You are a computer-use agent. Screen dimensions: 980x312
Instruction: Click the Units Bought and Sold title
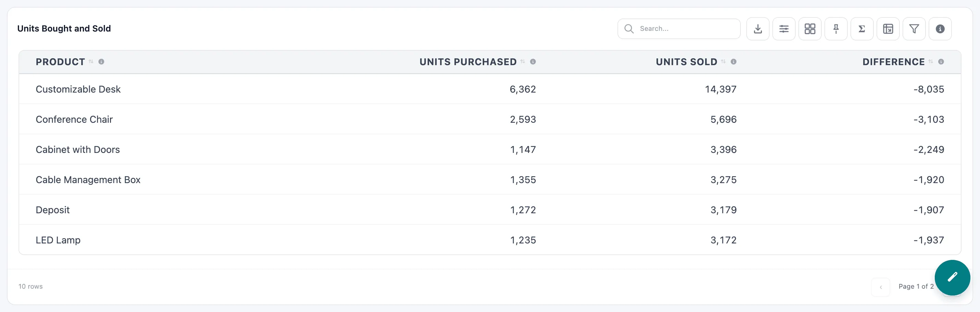(x=64, y=28)
